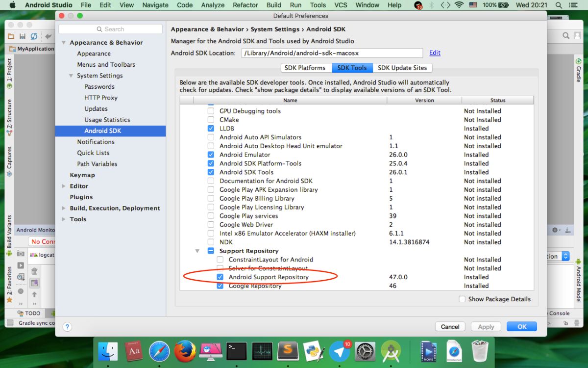Enable Show Package Details checkbox
Viewport: 588px width, 368px height.
point(462,299)
